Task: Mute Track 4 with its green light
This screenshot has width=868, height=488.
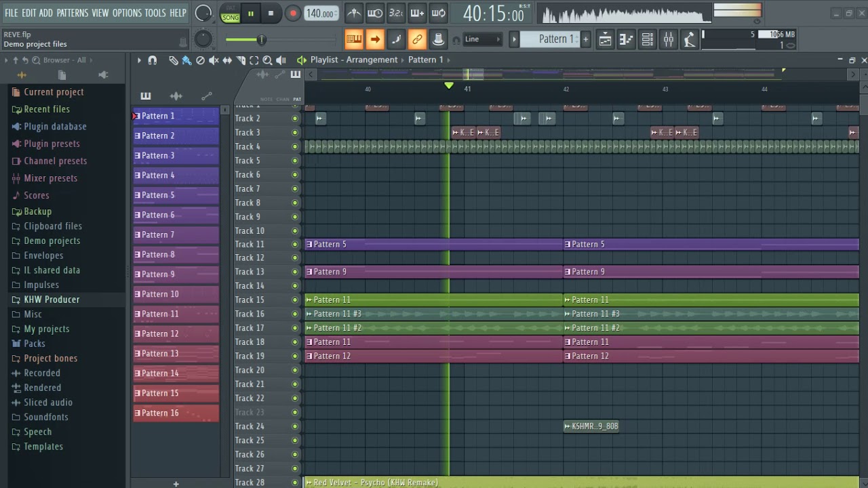Action: pyautogui.click(x=295, y=146)
